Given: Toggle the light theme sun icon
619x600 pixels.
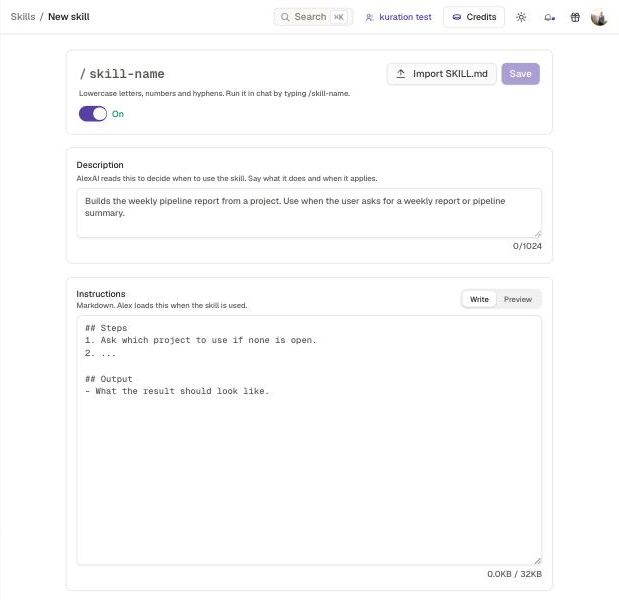Looking at the screenshot, I should (x=521, y=17).
